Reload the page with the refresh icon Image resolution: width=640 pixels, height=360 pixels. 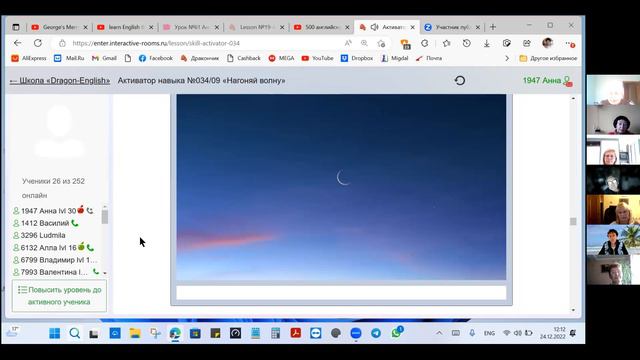tap(38, 43)
